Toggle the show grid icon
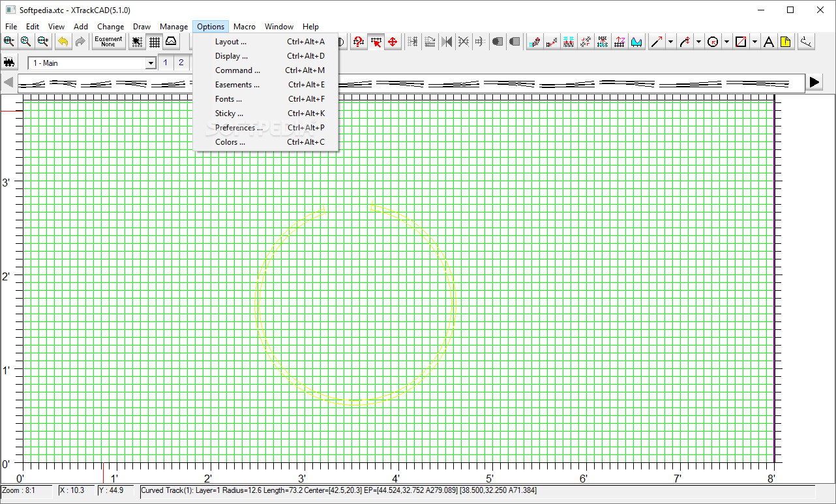The image size is (836, 504). click(154, 42)
